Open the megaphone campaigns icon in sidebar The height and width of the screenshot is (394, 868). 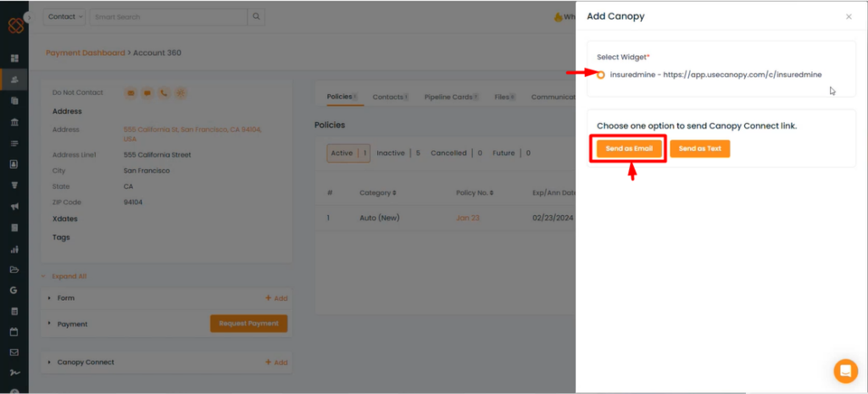[x=15, y=207]
